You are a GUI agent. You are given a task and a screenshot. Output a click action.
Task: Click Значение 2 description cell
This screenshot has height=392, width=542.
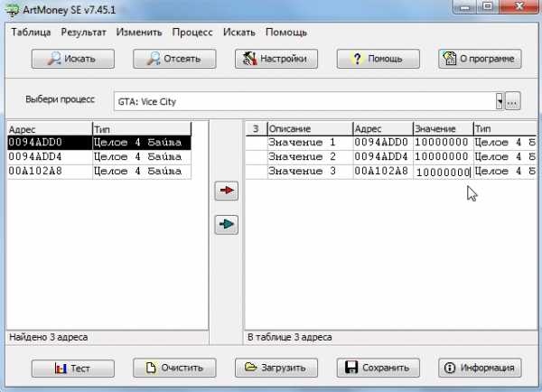tap(310, 157)
